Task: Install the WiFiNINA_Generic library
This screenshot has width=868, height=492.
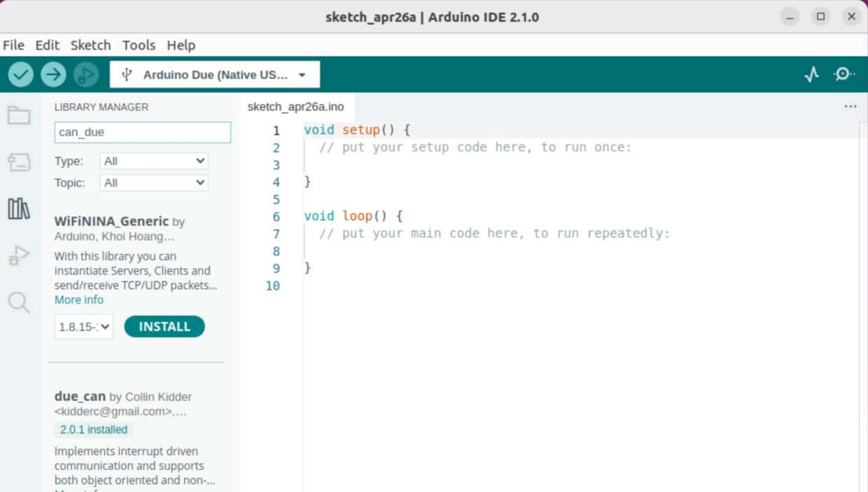Action: tap(164, 326)
